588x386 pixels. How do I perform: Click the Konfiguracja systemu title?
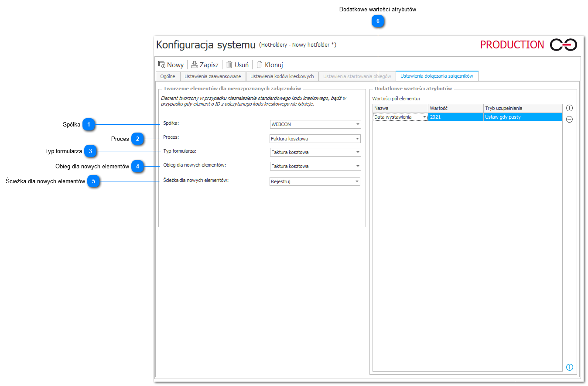[205, 44]
